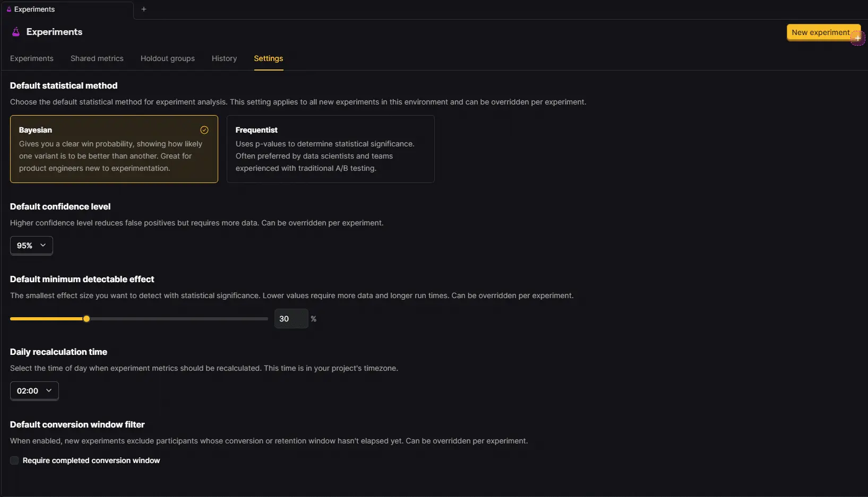Click the minimum detectable effect percent input
The height and width of the screenshot is (497, 868).
291,319
